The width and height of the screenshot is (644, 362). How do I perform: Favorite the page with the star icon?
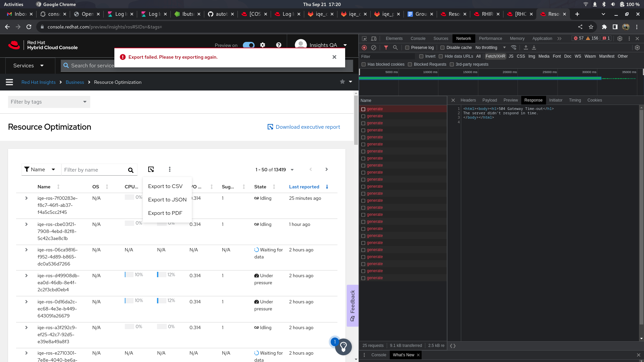coord(342,82)
